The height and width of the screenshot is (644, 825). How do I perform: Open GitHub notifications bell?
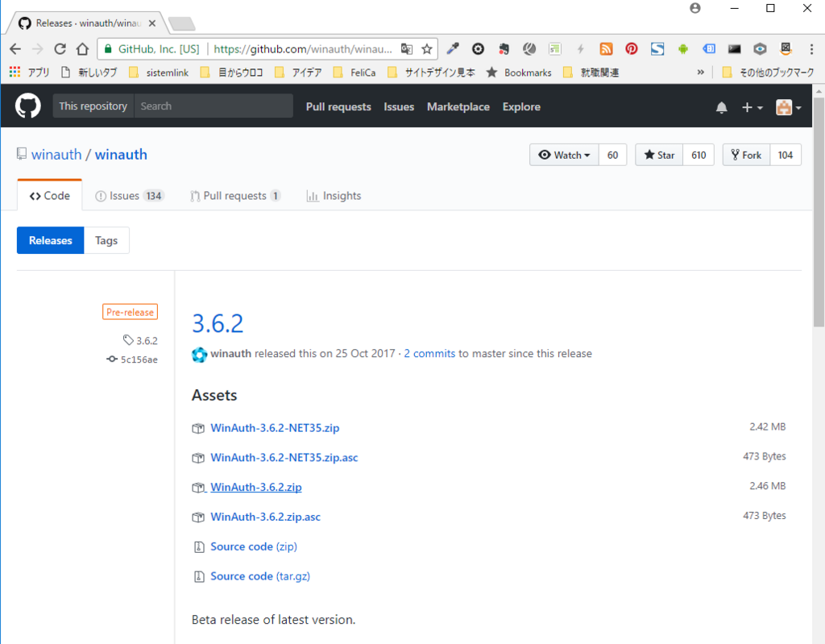click(x=721, y=107)
